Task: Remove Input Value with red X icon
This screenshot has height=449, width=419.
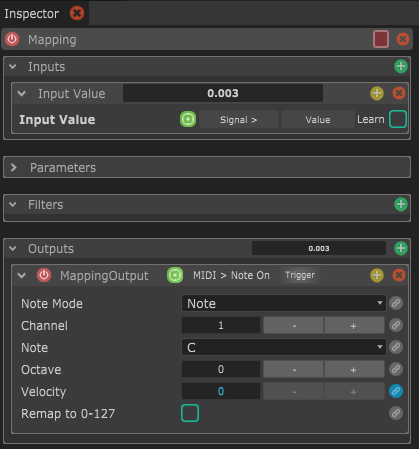Action: 399,93
